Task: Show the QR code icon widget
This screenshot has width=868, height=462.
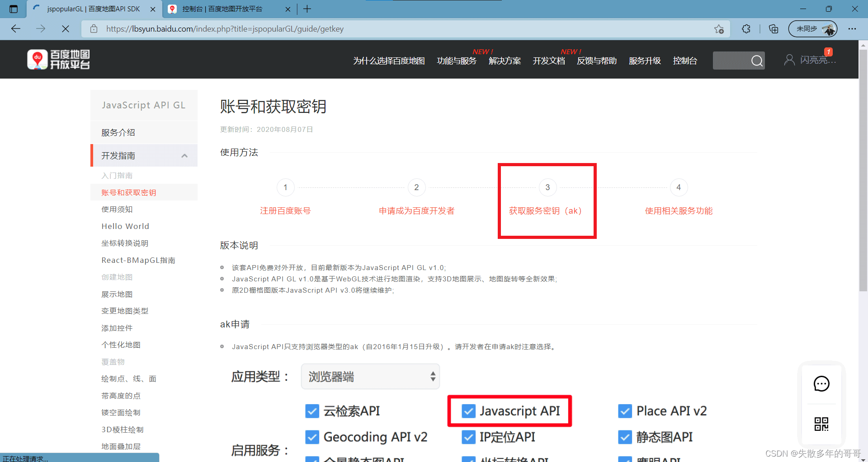Action: click(821, 424)
